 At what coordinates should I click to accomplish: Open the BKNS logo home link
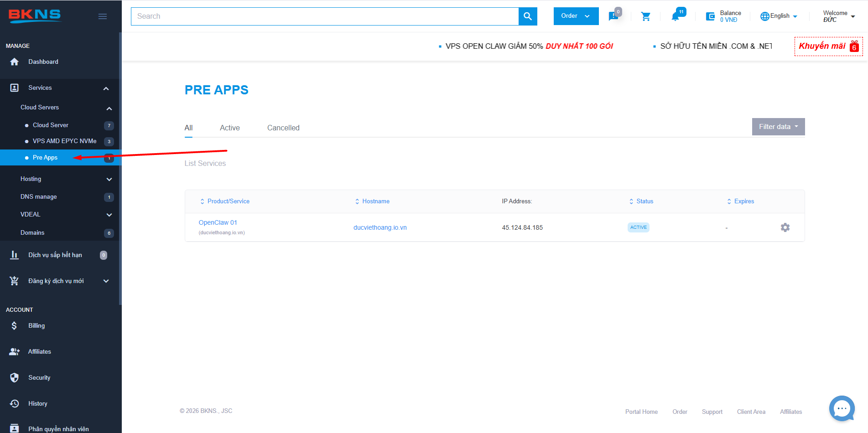[35, 15]
